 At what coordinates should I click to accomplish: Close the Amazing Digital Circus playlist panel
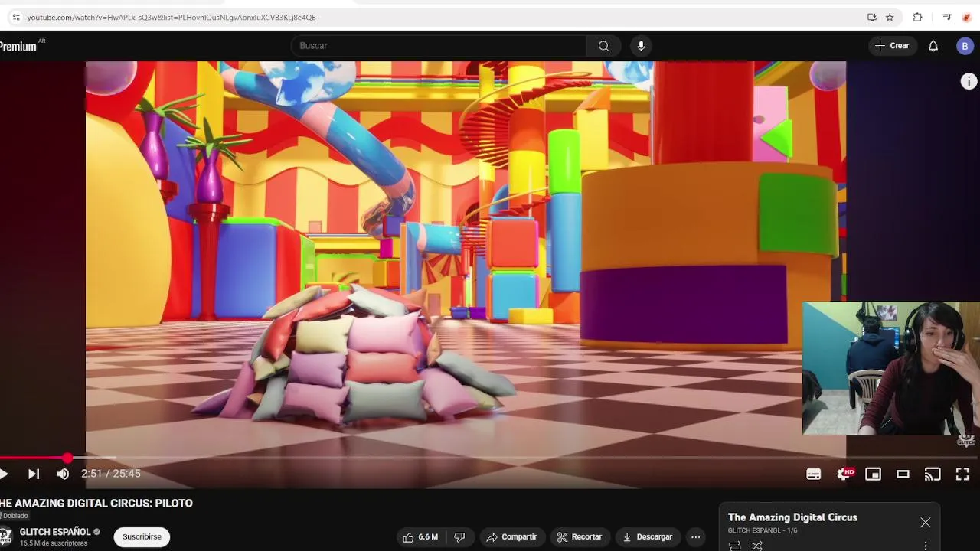click(926, 523)
